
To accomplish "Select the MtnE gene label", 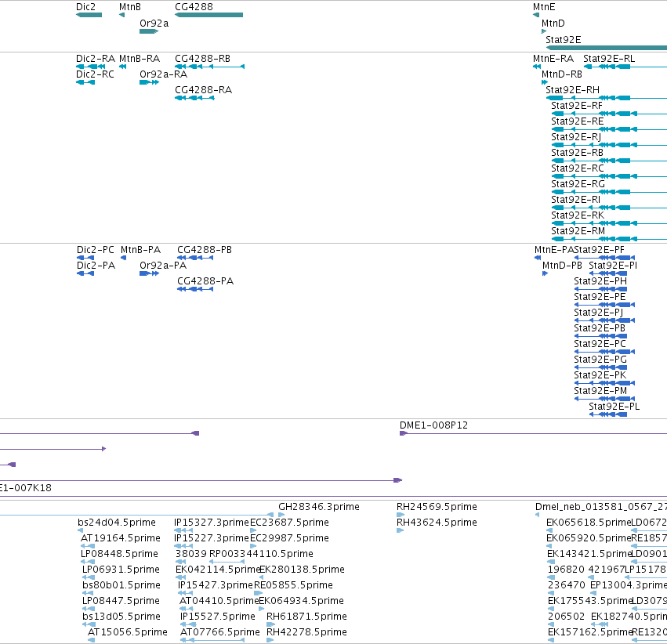I will [544, 7].
